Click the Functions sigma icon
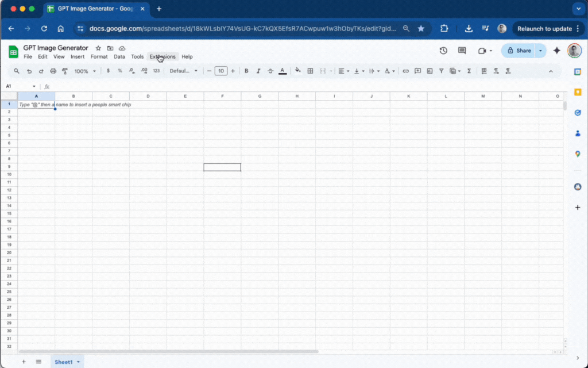The height and width of the screenshot is (368, 588). point(469,71)
